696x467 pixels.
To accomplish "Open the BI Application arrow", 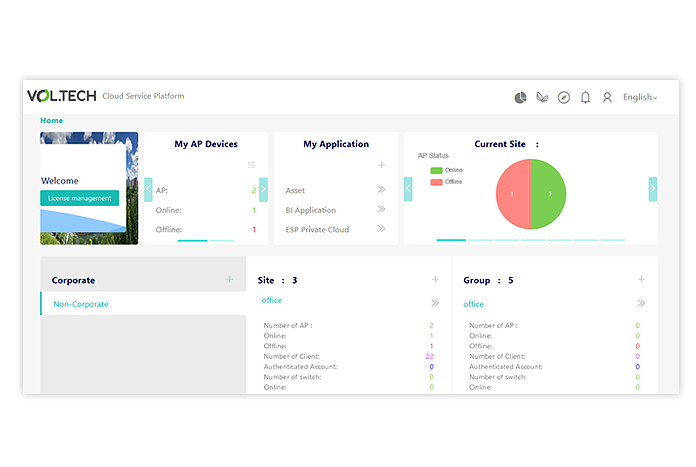I will [381, 209].
